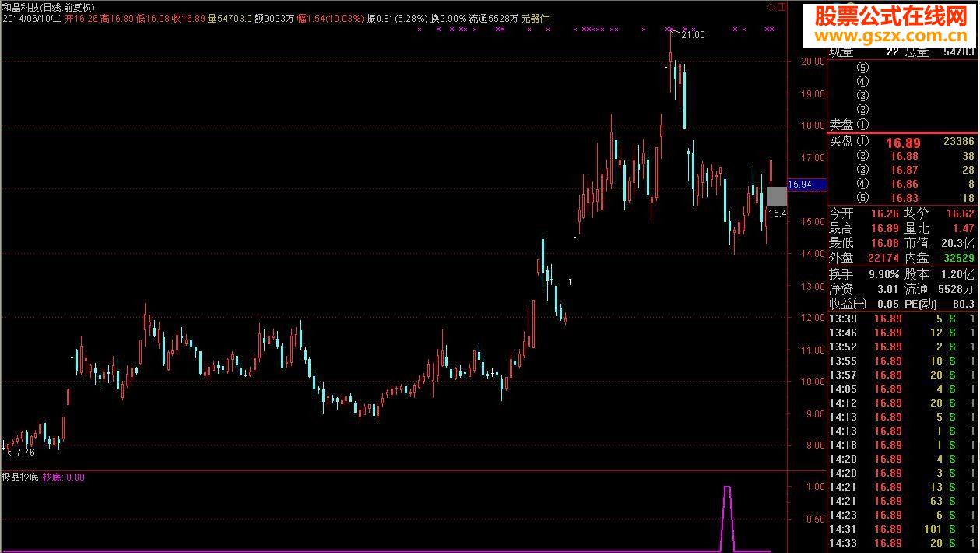Screen dimensions: 980x553
Task: Click the 内盘 32529 value
Action: pos(958,258)
